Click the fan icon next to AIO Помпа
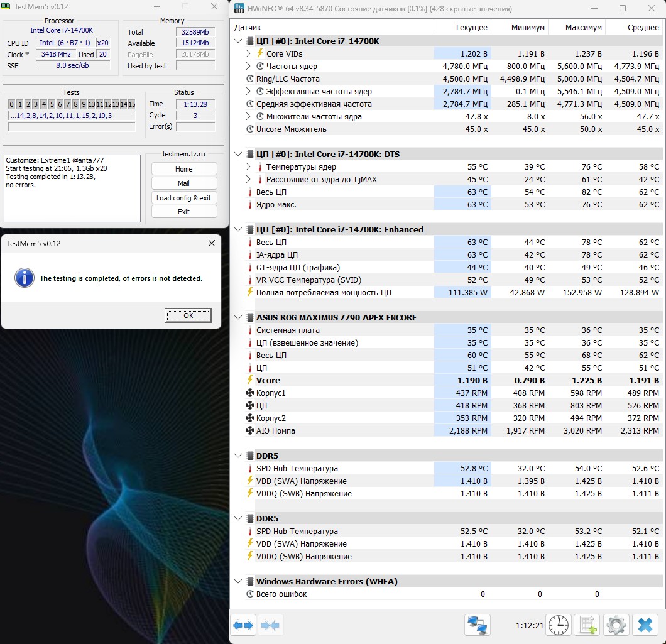The image size is (666, 644). 250,430
